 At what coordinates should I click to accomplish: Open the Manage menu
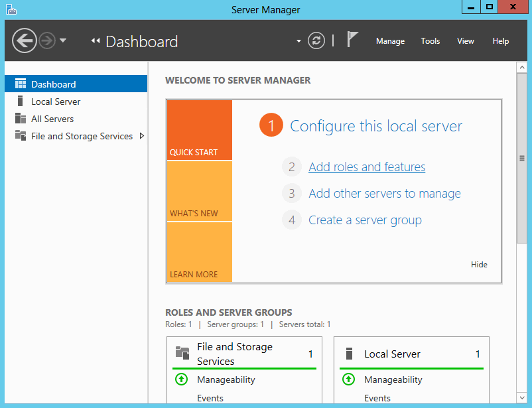[x=390, y=41]
